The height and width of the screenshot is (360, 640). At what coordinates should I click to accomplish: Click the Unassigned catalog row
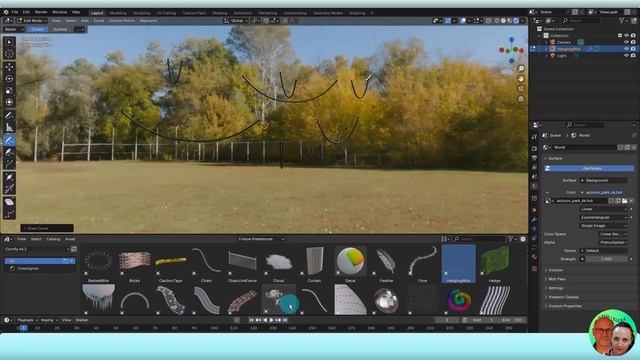click(x=40, y=268)
